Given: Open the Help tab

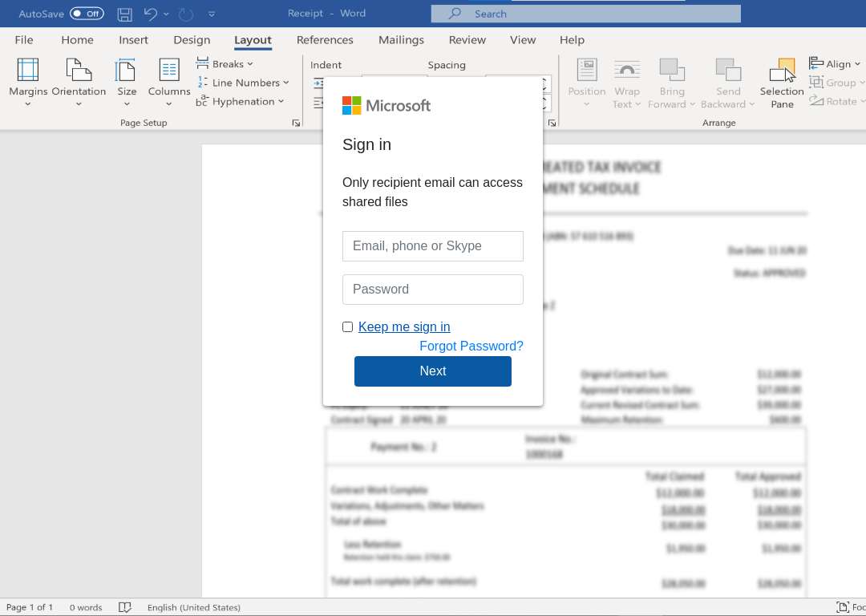Looking at the screenshot, I should [x=572, y=40].
